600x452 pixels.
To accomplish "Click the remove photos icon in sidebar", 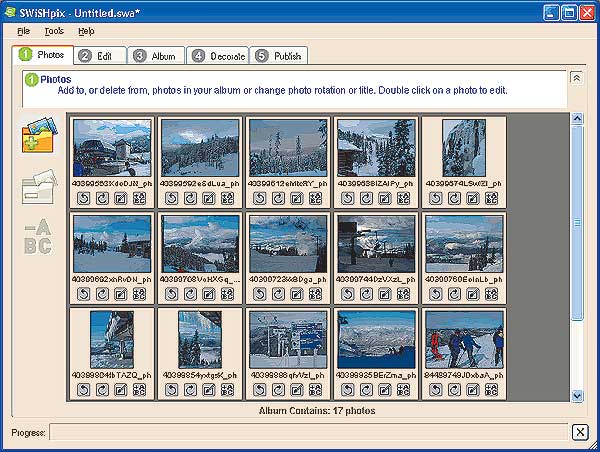I will [38, 187].
